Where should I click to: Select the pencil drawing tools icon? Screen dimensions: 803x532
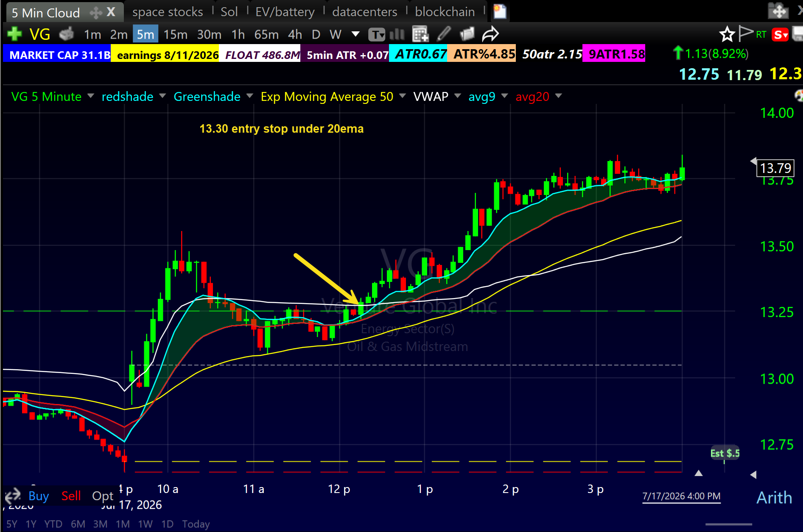click(x=444, y=33)
